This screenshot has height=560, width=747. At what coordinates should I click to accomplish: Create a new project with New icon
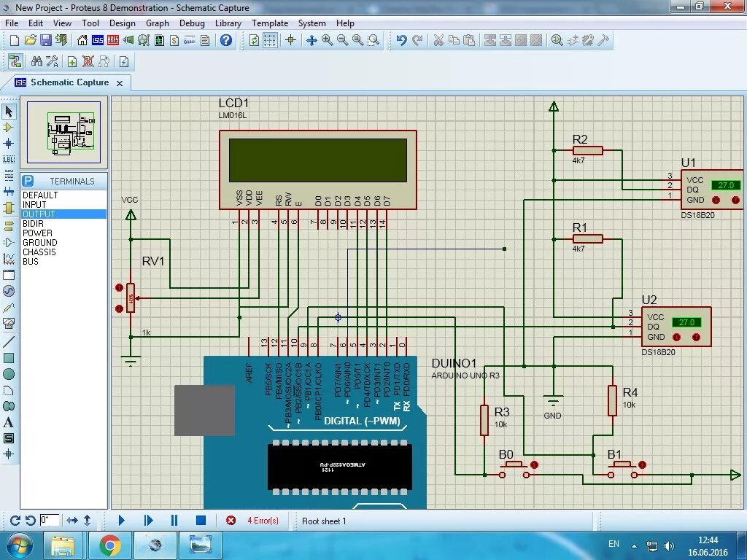pos(15,41)
